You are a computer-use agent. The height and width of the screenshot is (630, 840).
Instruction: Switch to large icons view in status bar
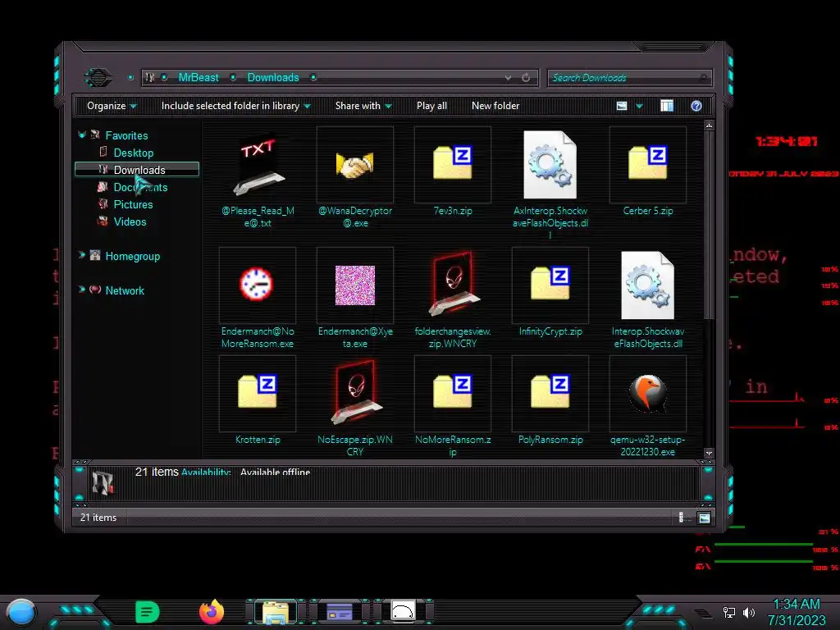(x=704, y=518)
